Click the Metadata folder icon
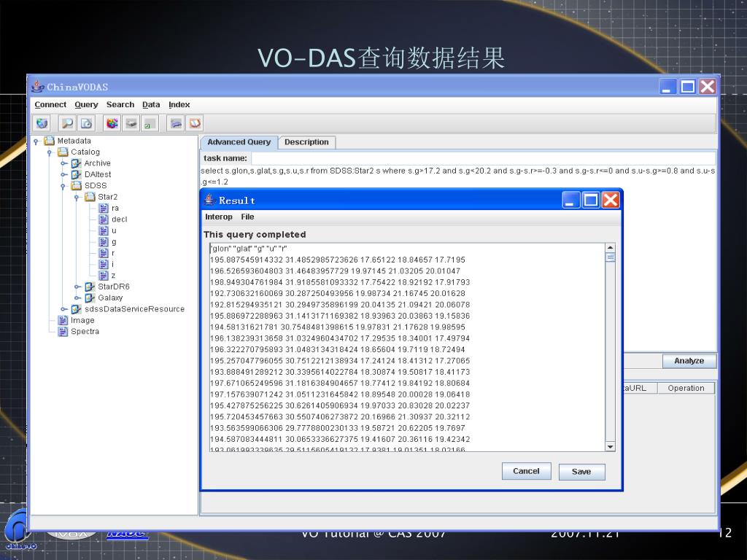The height and width of the screenshot is (560, 747). tap(49, 141)
